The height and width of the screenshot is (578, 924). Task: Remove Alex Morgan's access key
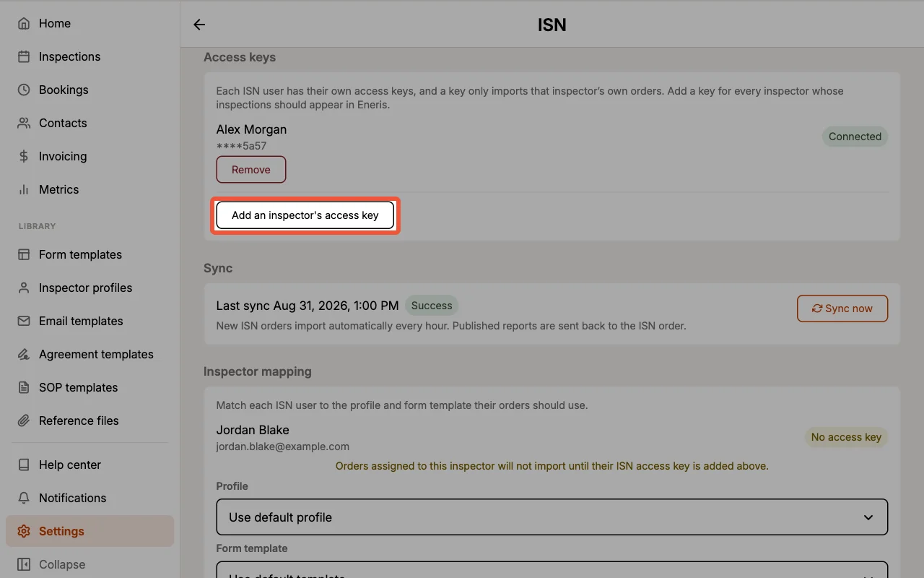[251, 170]
